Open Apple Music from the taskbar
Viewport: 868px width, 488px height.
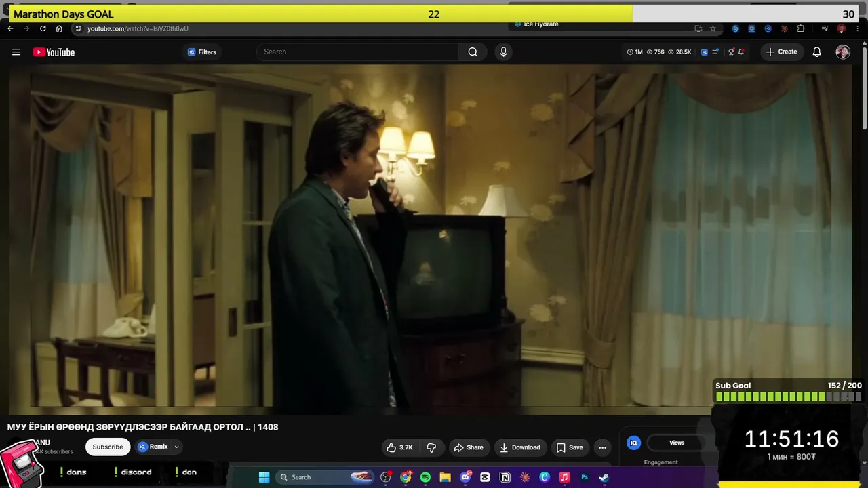(564, 477)
